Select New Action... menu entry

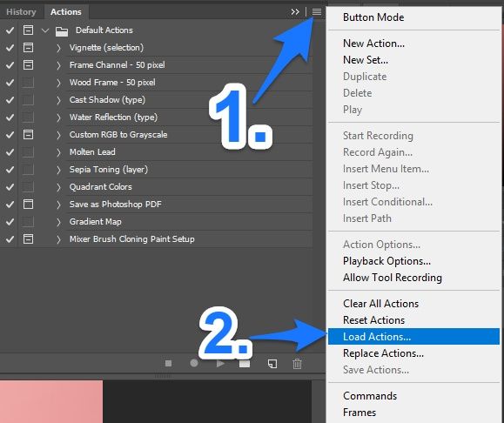[373, 43]
